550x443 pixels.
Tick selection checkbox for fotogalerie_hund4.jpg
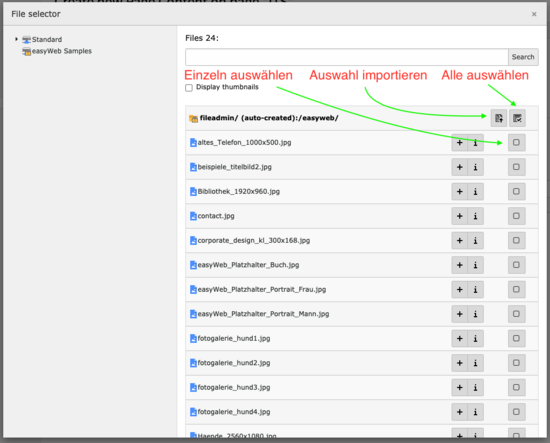pos(517,412)
